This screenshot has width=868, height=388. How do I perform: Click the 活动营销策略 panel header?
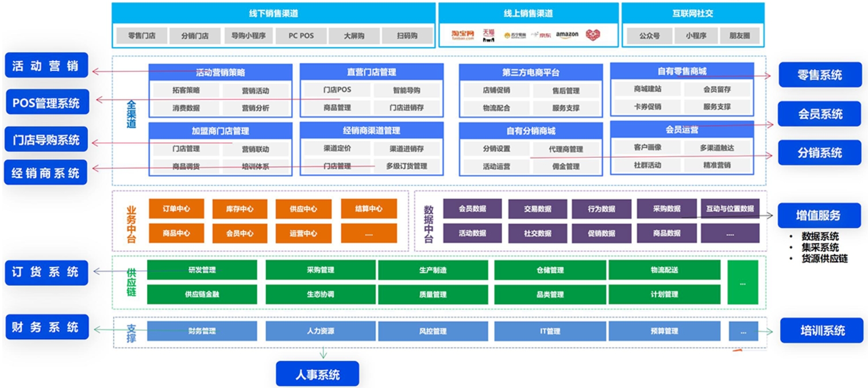pyautogui.click(x=221, y=72)
